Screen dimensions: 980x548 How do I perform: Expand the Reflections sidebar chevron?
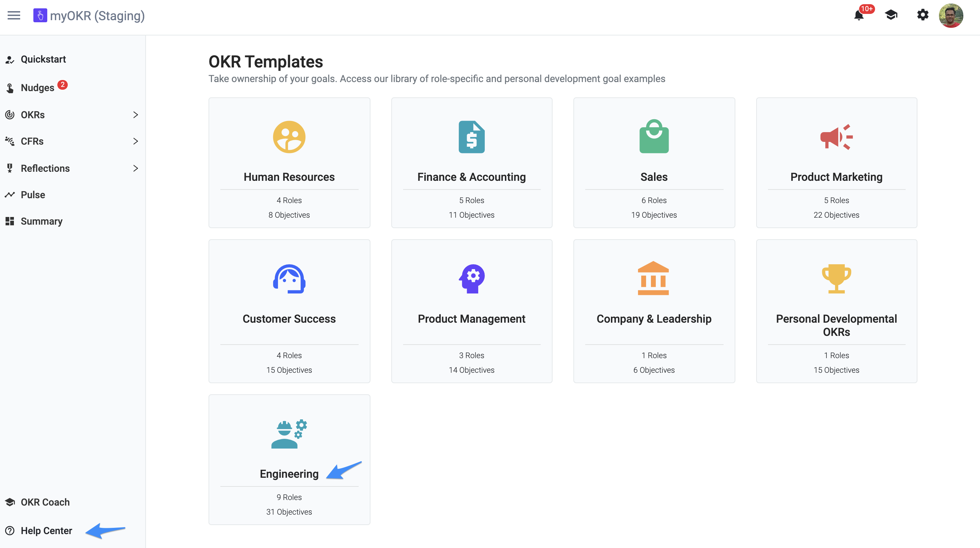click(136, 168)
